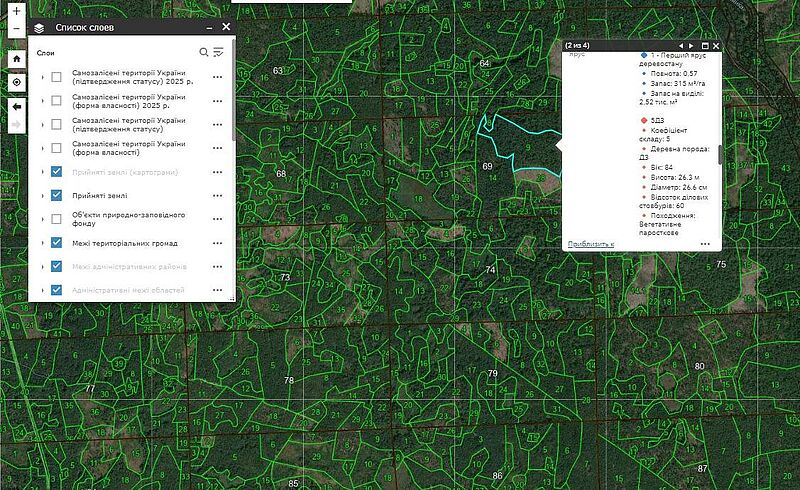Expand the Об'єкти природно-заповідного фонду layer entry
Viewport: 800px width, 490px height.
point(42,218)
